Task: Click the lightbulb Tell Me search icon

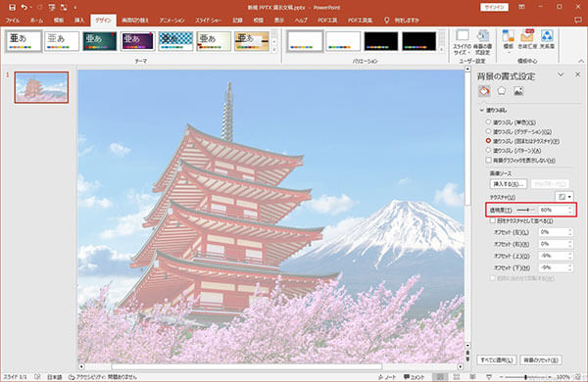Action: [x=387, y=21]
